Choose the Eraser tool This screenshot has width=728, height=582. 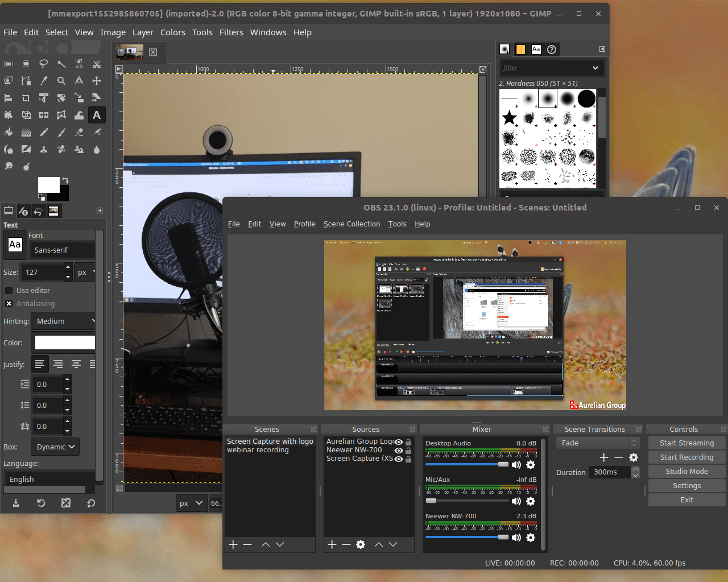coord(79,132)
